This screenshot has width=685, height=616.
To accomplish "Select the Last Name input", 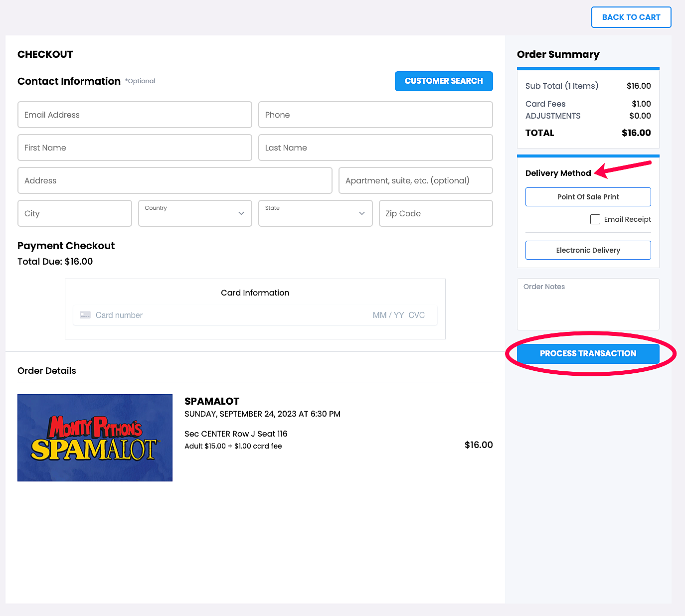I will (x=375, y=148).
